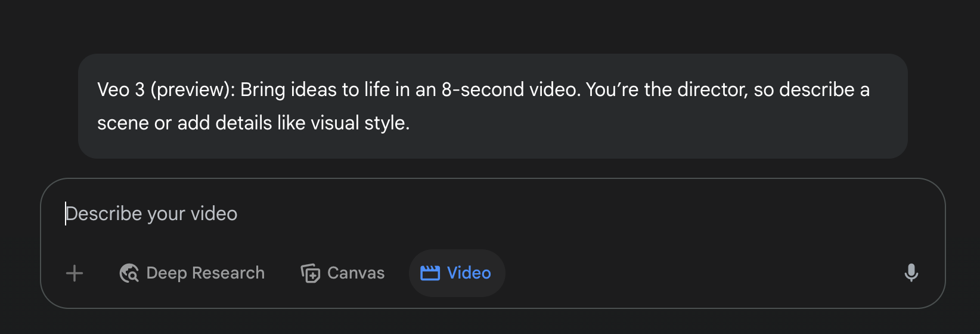Select the Canvas text label

click(356, 273)
